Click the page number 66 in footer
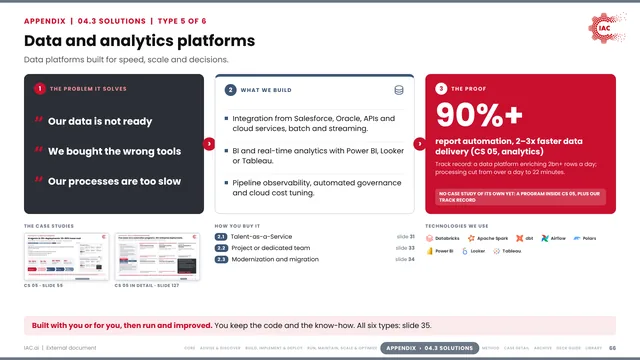The height and width of the screenshot is (360, 640). click(x=613, y=348)
